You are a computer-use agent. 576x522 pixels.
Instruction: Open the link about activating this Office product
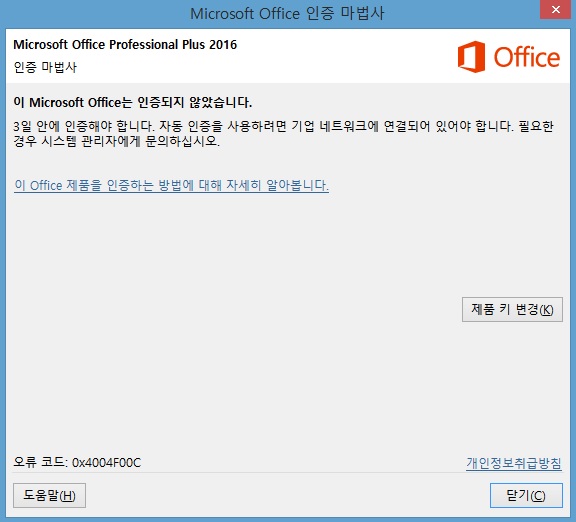coord(171,185)
